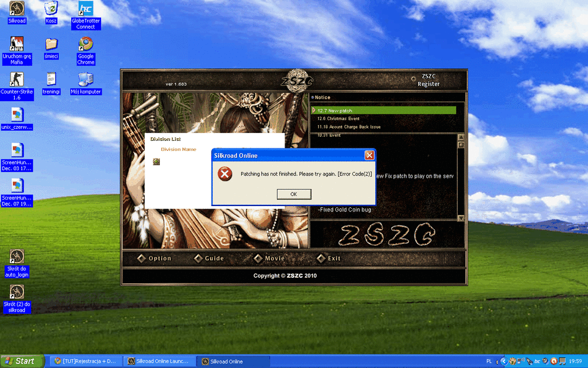The image size is (588, 368).
Task: Open the Start menu
Action: click(22, 362)
